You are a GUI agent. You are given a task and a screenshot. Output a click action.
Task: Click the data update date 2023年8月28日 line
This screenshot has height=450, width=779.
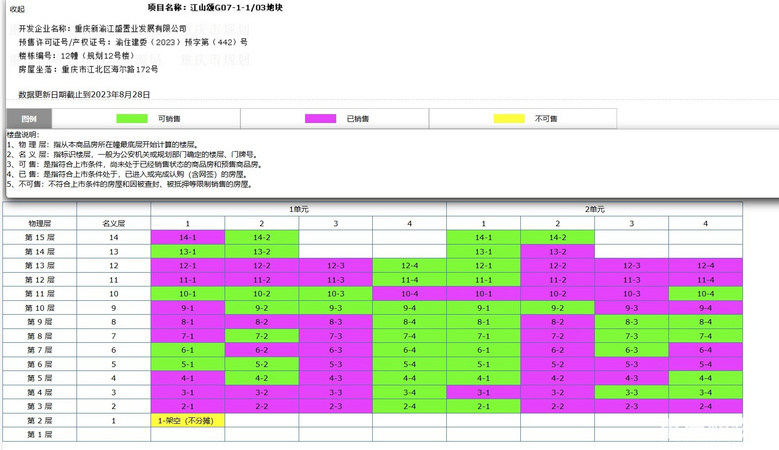coord(84,94)
